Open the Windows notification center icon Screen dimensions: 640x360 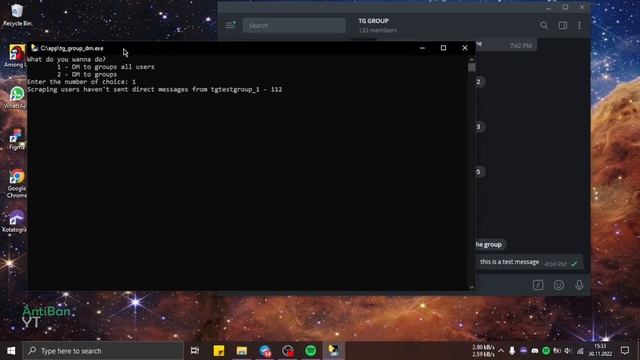(x=624, y=350)
